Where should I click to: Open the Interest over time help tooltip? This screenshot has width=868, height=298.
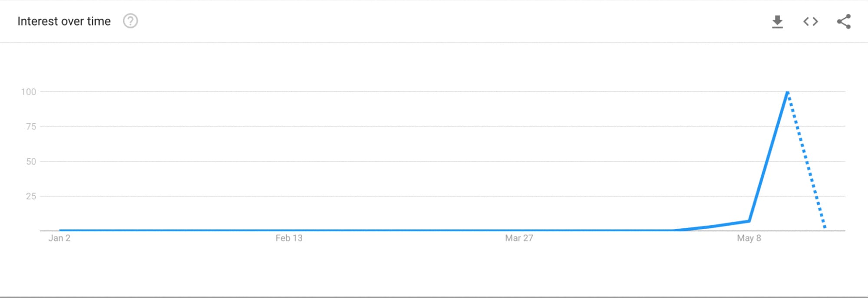[x=130, y=21]
